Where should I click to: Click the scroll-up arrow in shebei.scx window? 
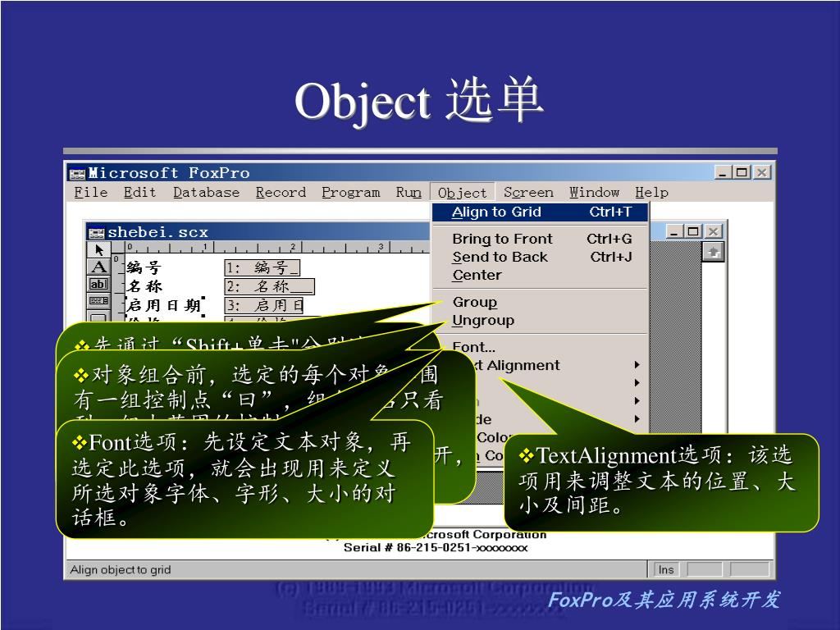pyautogui.click(x=713, y=252)
